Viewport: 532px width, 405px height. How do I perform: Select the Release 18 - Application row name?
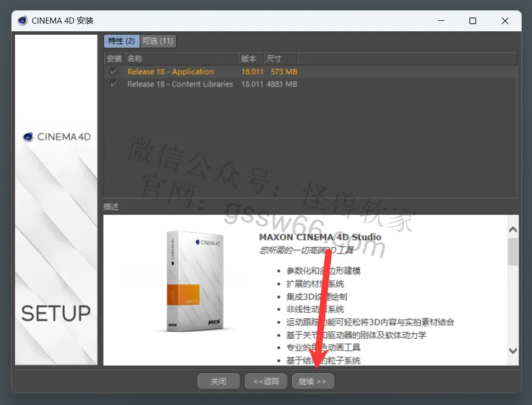click(x=171, y=72)
